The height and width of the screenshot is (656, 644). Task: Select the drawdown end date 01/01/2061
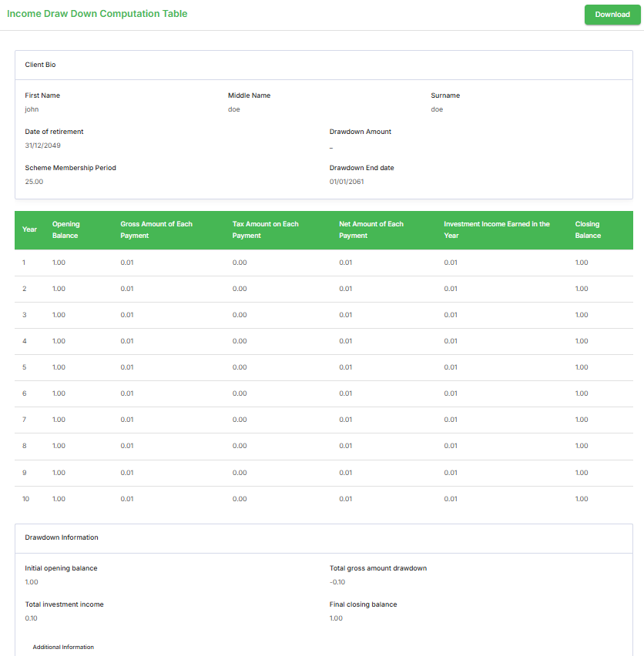(x=347, y=182)
